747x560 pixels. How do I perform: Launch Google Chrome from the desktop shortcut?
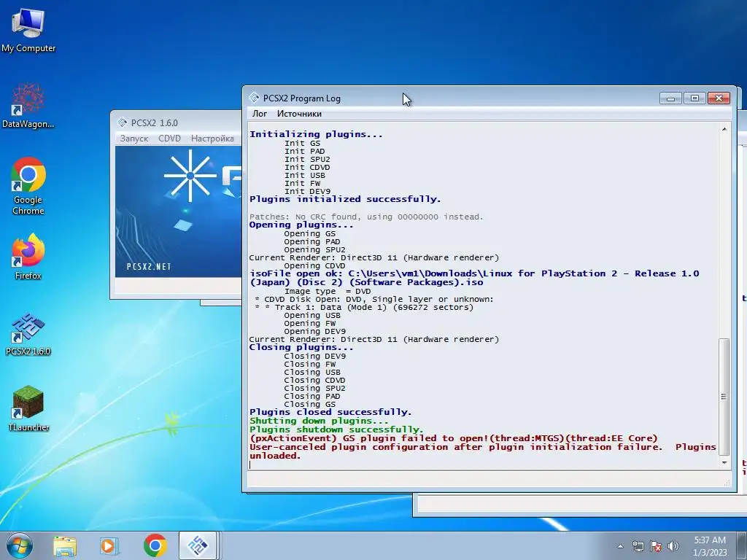pos(28,186)
